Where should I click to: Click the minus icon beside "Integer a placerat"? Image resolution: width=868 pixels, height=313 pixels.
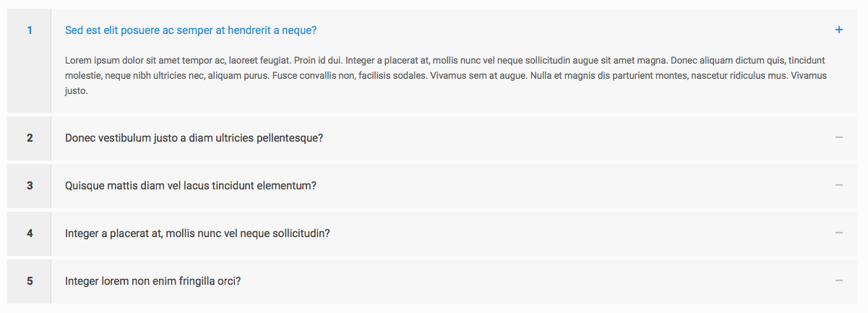tap(838, 233)
